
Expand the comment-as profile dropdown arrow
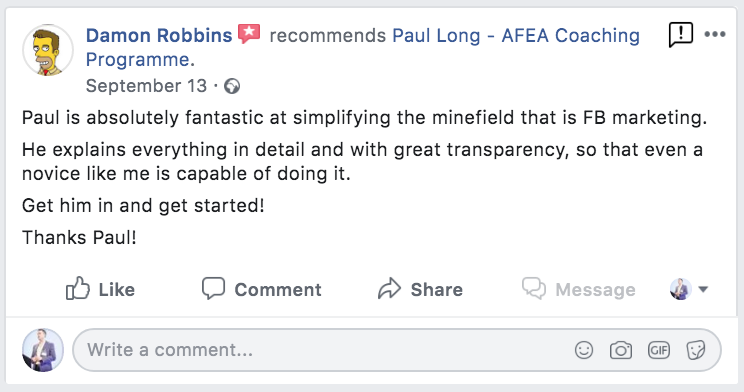point(703,289)
